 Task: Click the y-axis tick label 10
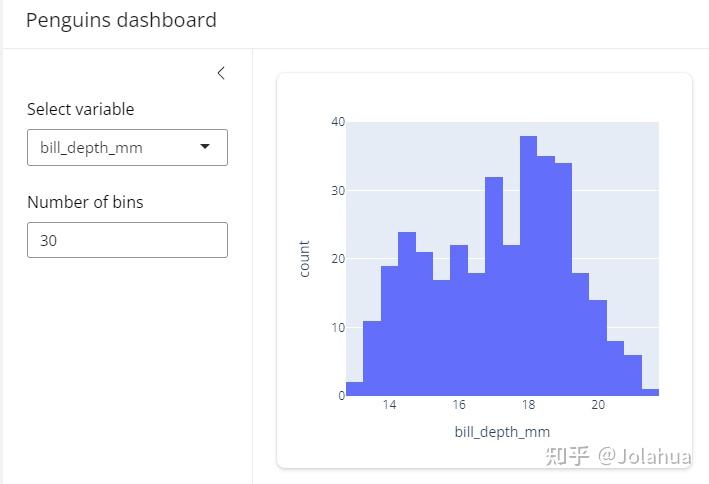point(338,327)
